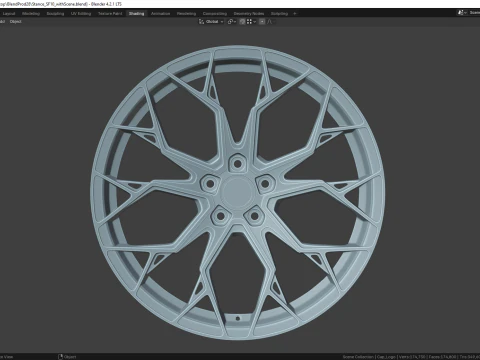Open the Modeling workspace tab
The width and height of the screenshot is (480, 360).
pos(31,14)
